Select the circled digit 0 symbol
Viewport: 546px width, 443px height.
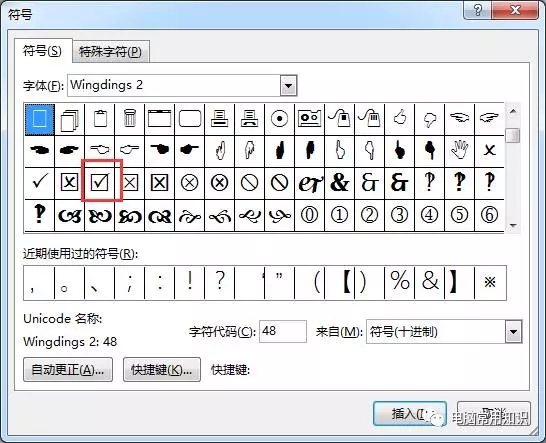pos(310,215)
